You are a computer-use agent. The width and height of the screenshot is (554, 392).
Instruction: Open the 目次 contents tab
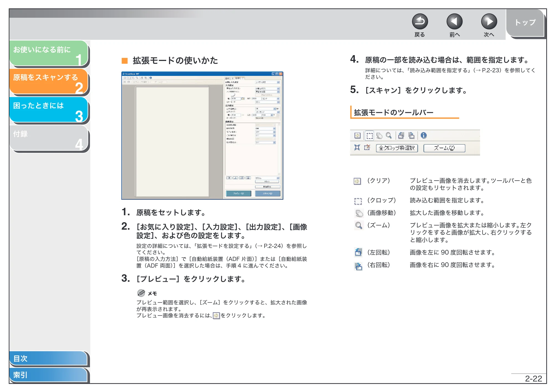tap(48, 358)
